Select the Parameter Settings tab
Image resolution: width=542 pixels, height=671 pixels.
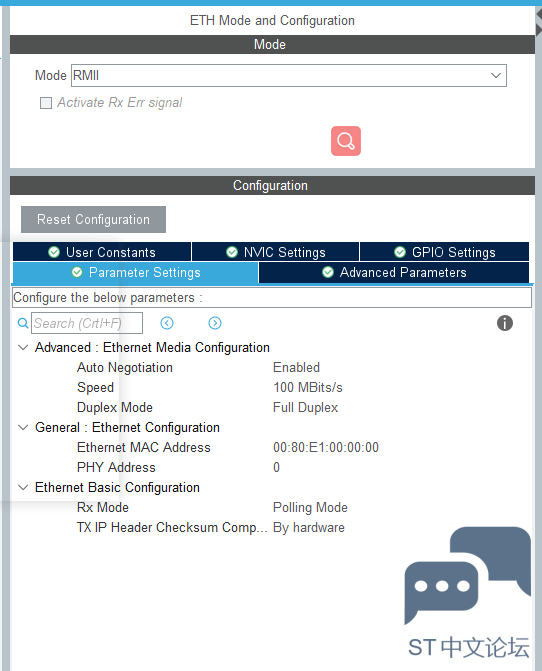tap(136, 273)
